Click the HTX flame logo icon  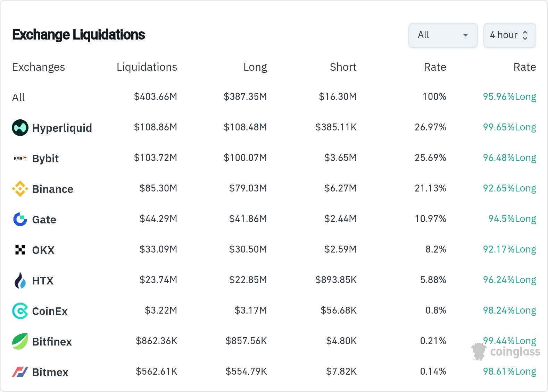20,280
